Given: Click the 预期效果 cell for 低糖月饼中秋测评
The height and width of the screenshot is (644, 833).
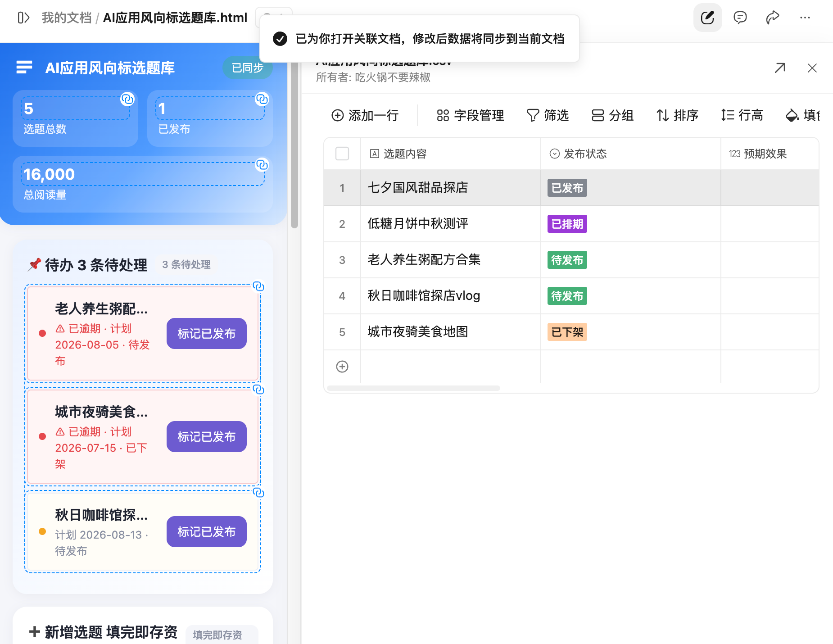Looking at the screenshot, I should (770, 224).
